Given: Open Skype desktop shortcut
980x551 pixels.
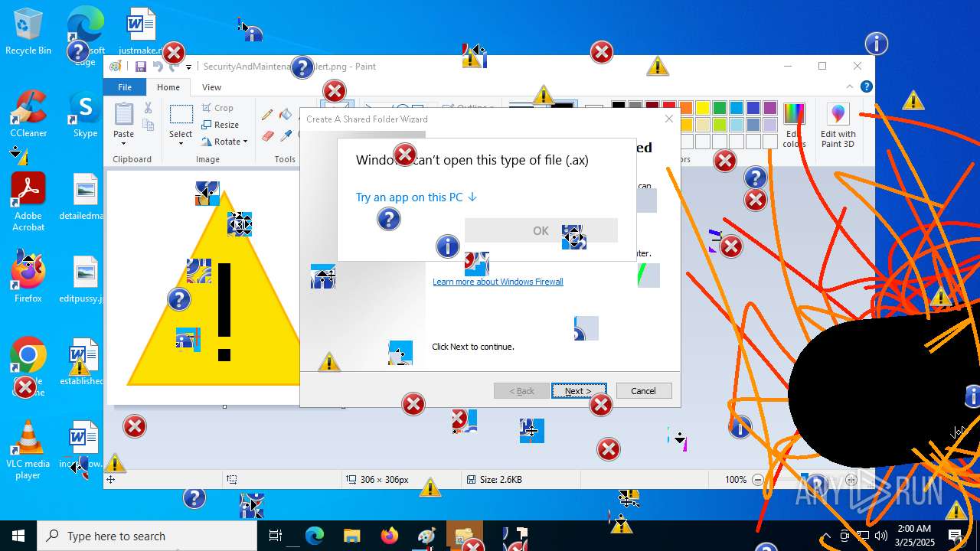Looking at the screenshot, I should tap(85, 113).
